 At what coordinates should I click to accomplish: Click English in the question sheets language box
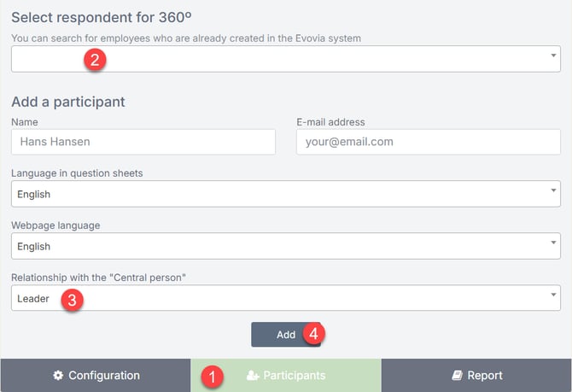click(34, 195)
